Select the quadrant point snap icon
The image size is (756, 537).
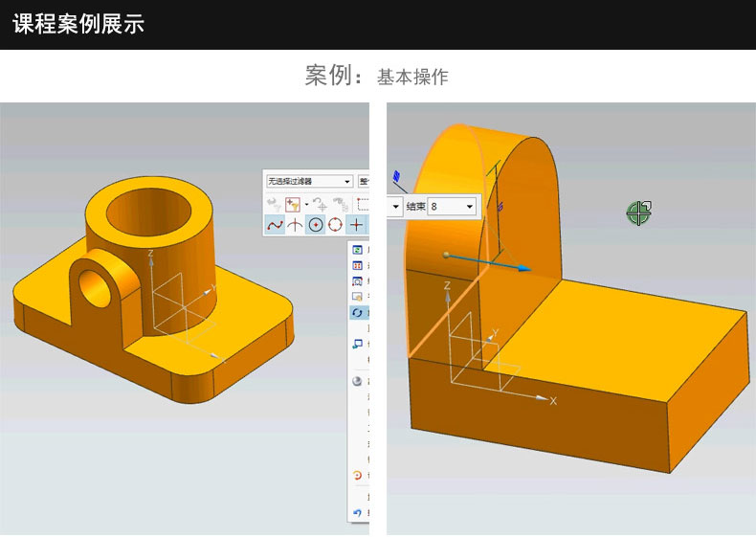pos(335,225)
